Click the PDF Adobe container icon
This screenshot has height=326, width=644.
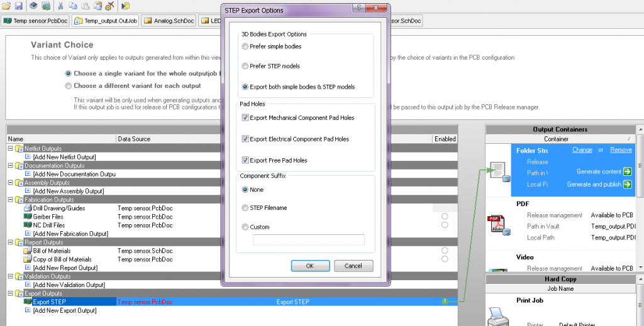pos(498,225)
